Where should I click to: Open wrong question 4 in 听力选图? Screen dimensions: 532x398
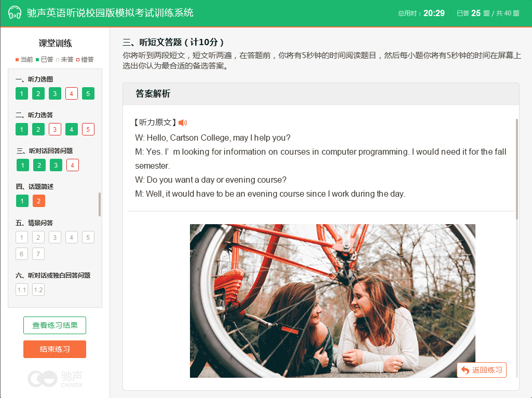72,93
